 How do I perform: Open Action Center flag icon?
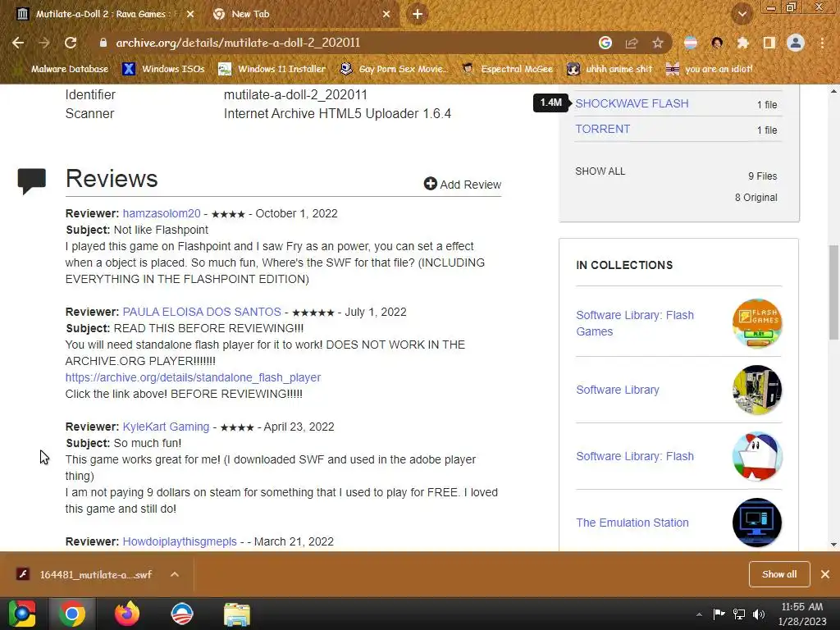click(719, 614)
